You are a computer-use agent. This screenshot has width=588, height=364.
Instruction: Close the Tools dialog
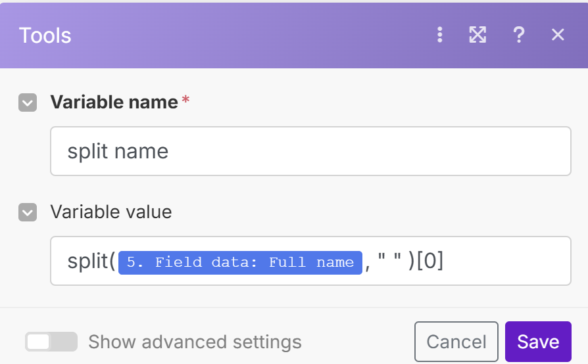[558, 35]
